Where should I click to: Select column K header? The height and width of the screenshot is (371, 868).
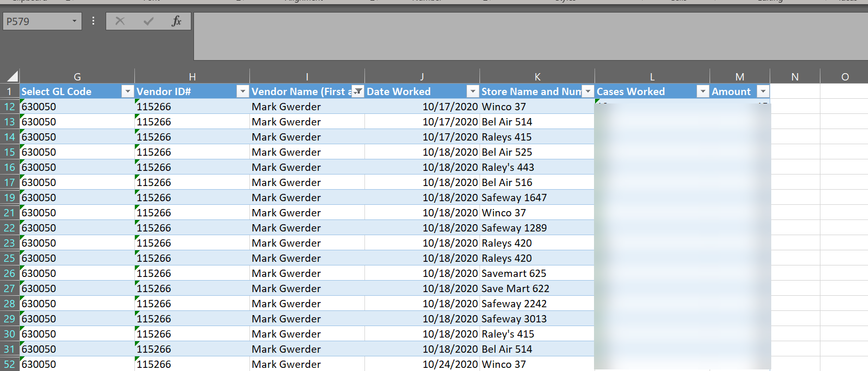[537, 77]
